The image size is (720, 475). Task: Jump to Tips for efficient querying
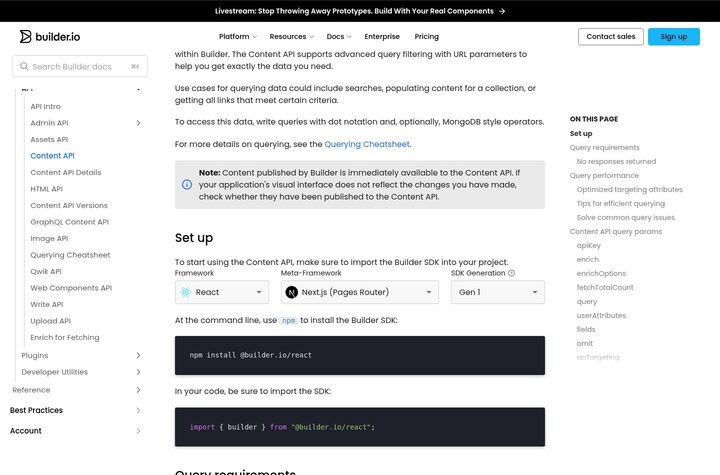click(621, 204)
